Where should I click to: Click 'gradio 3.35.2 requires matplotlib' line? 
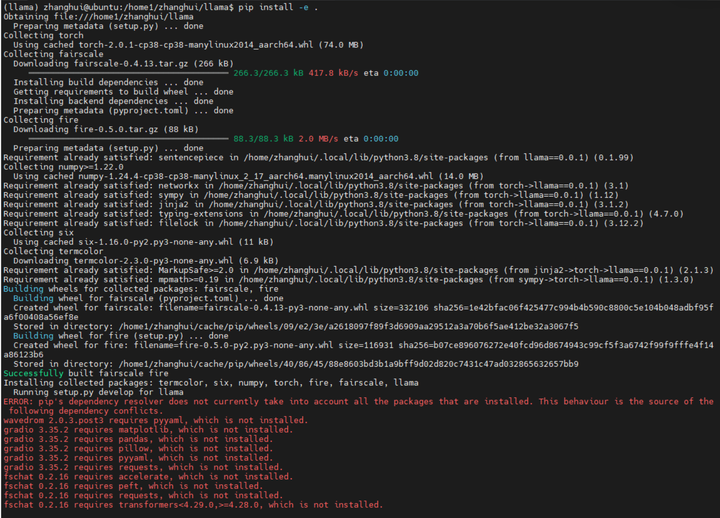click(x=148, y=430)
